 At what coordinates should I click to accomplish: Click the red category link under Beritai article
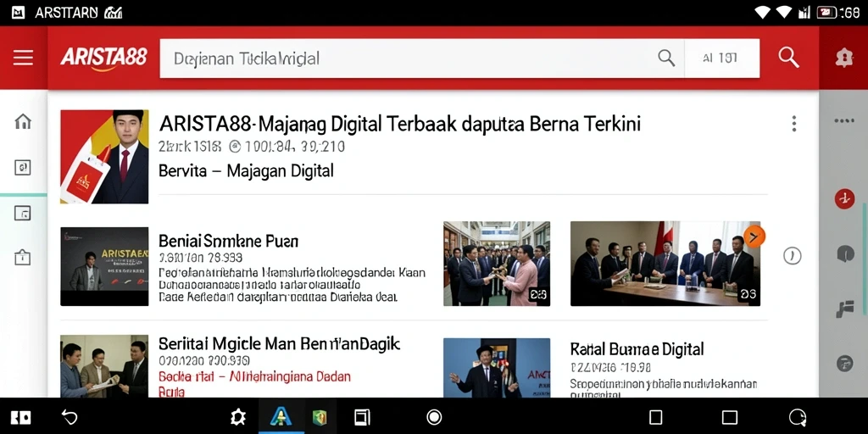254,383
